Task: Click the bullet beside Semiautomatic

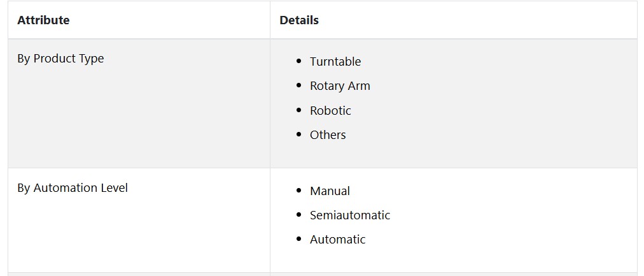Action: click(298, 215)
